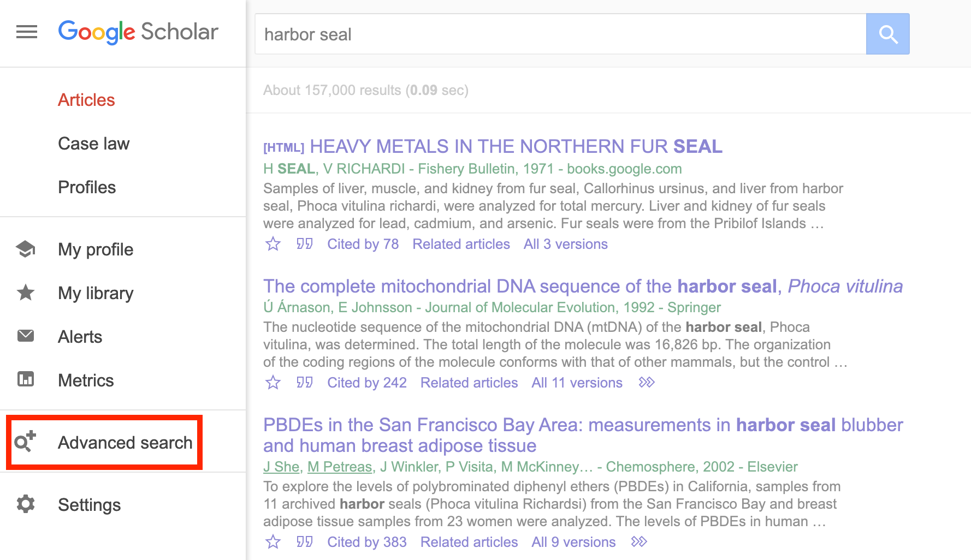The height and width of the screenshot is (560, 971).
Task: View Related articles for the harbor seal DNA paper
Action: (469, 383)
